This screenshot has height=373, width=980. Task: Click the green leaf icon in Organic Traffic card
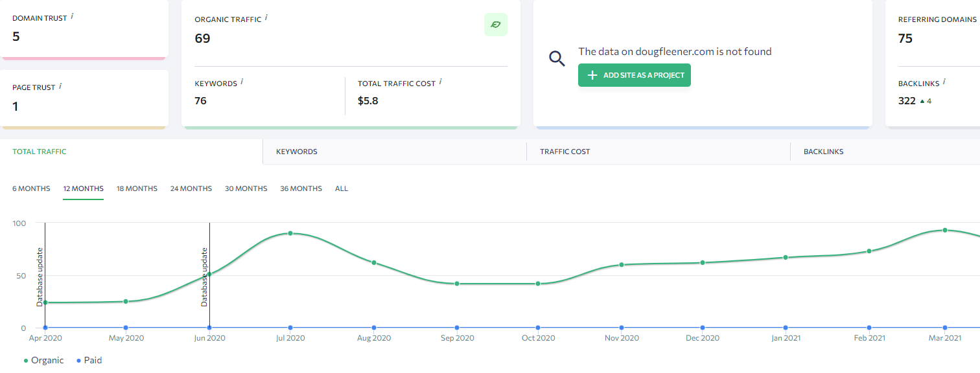point(496,25)
